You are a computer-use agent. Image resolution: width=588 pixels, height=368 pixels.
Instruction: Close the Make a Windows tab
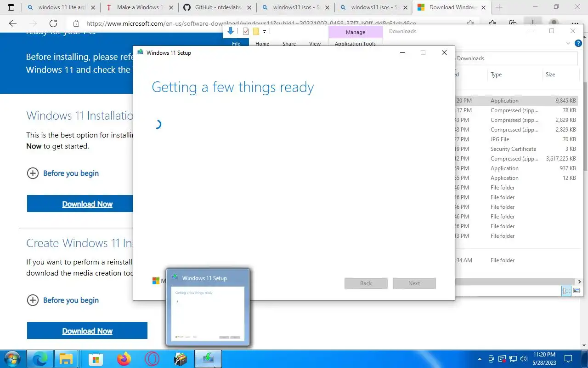171,7
